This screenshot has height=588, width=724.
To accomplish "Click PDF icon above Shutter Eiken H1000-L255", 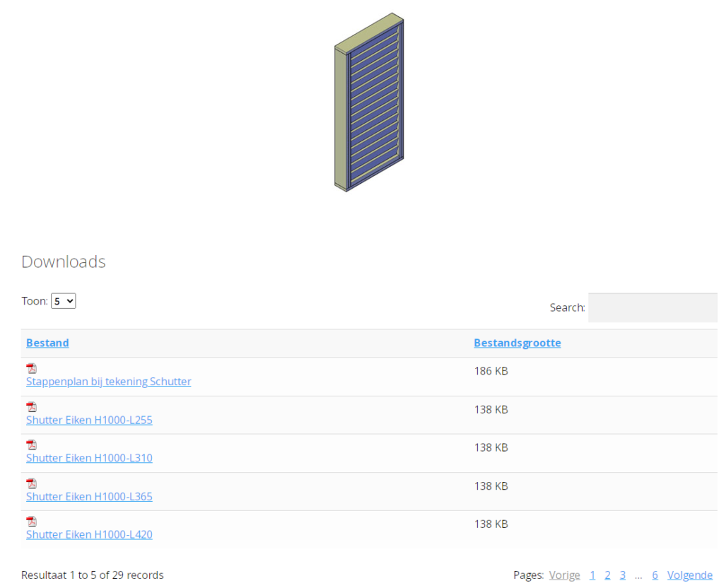I will coord(32,406).
